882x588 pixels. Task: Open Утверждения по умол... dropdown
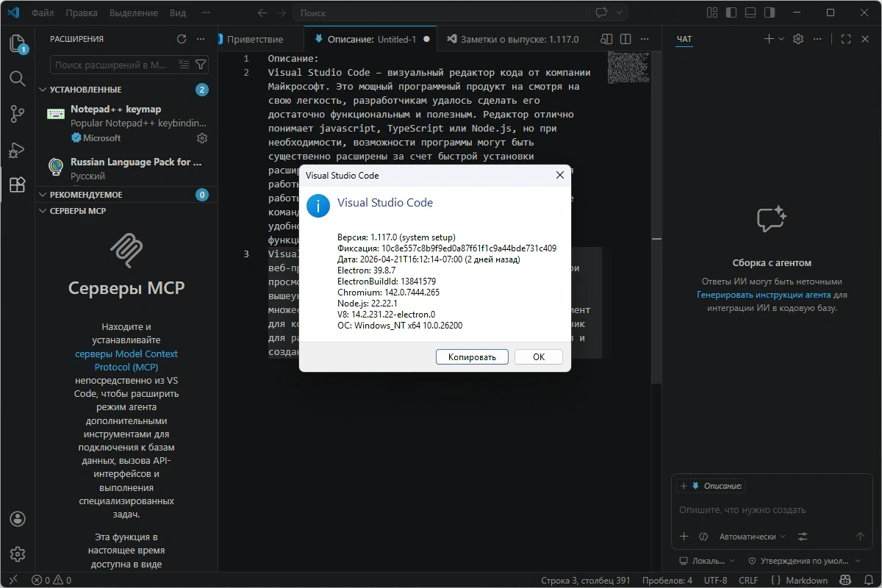coord(804,561)
